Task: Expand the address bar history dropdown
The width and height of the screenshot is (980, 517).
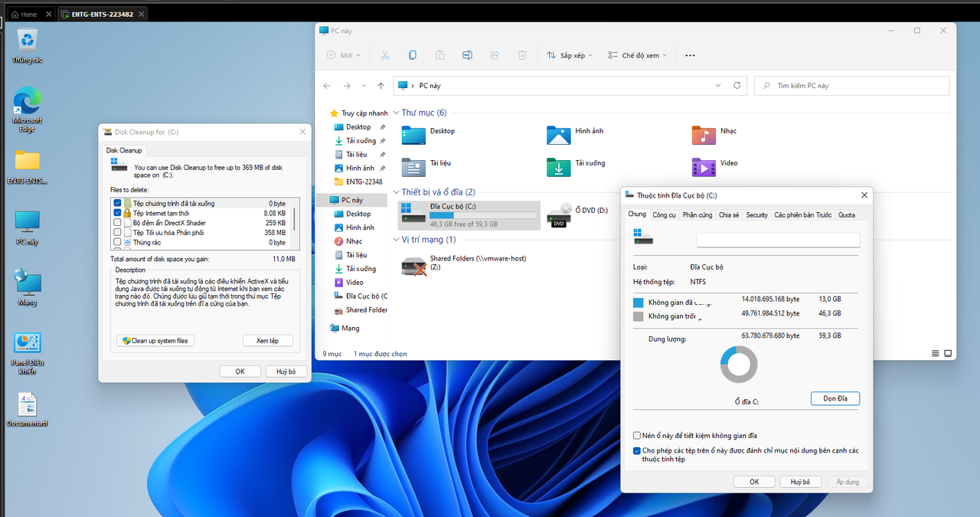Action: click(x=717, y=86)
